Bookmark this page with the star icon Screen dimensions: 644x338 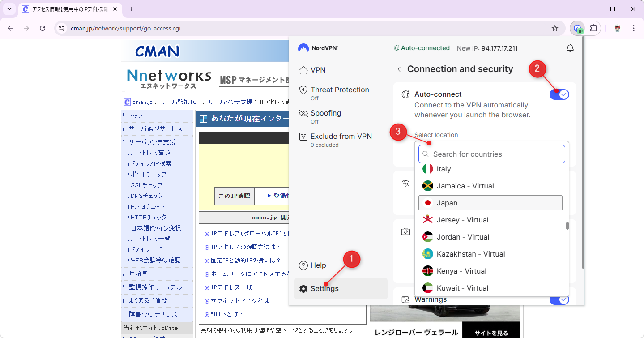coord(555,28)
